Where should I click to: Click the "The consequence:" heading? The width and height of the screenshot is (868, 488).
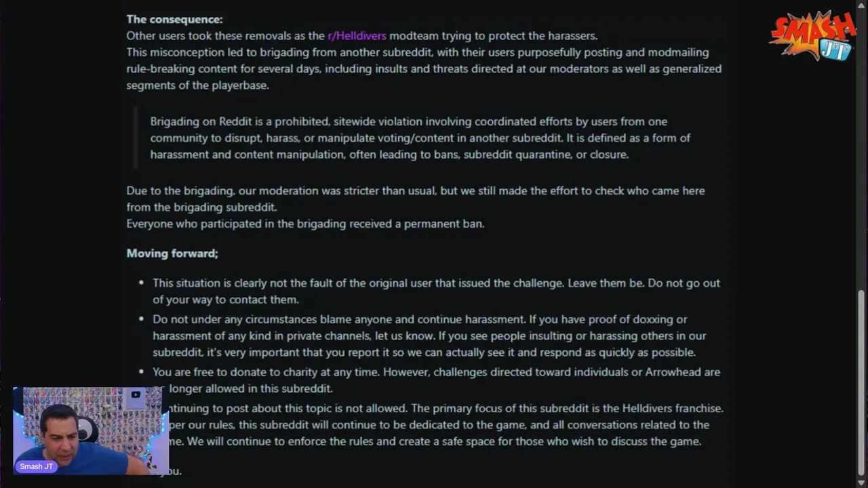pos(174,19)
